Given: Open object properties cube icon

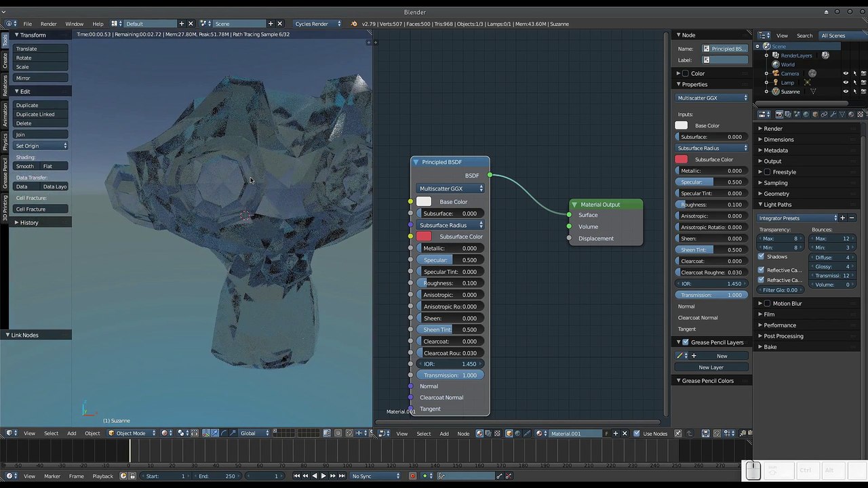Looking at the screenshot, I should [x=814, y=115].
